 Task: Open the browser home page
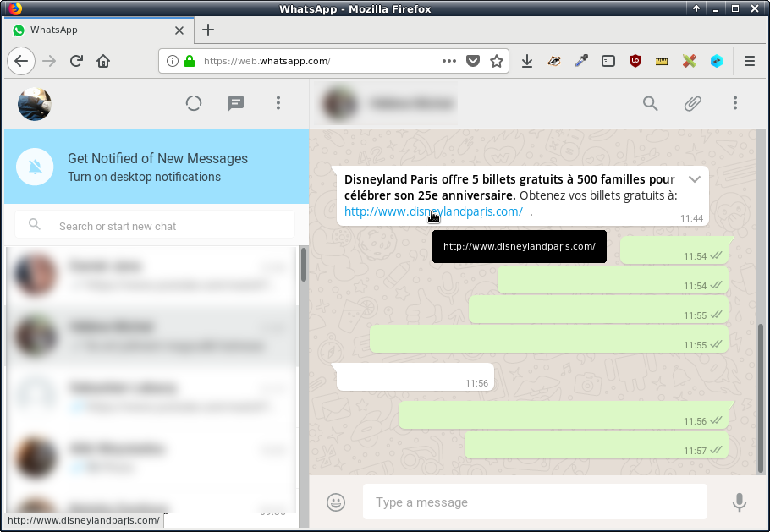click(103, 61)
